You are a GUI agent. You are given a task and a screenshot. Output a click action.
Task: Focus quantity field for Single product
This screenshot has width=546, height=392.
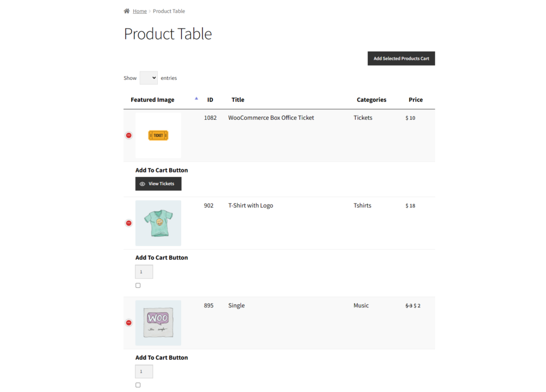coord(144,371)
